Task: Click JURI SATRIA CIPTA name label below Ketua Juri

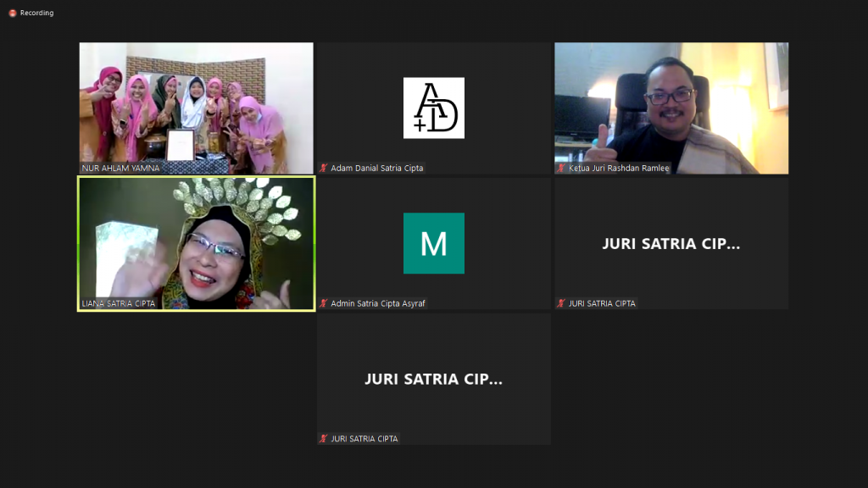Action: (x=602, y=303)
